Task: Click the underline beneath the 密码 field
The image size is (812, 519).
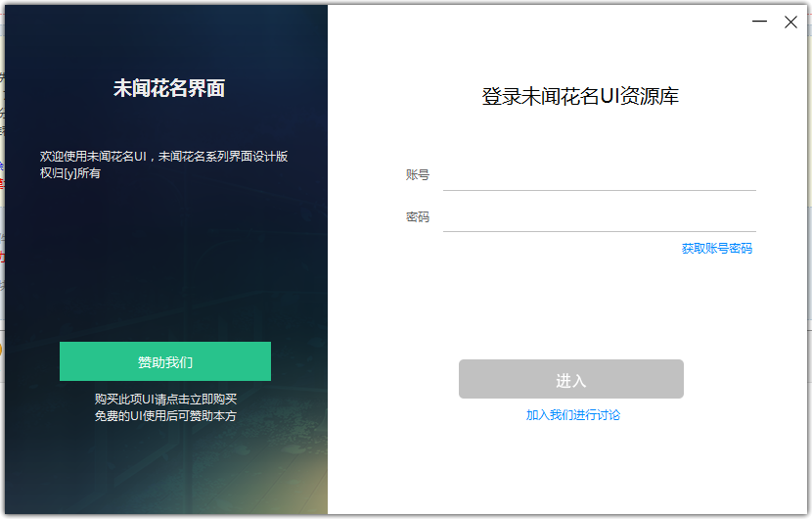Action: [599, 231]
